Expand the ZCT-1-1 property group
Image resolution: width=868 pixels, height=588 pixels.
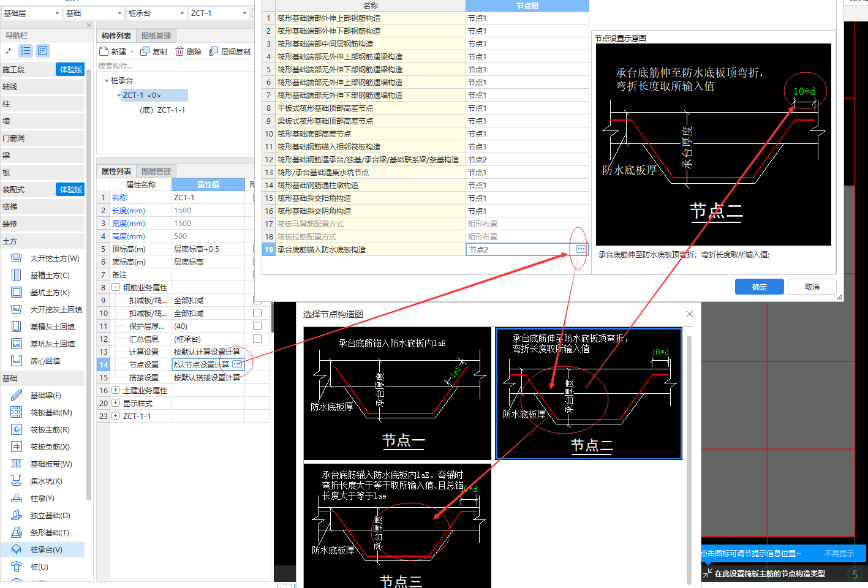115,416
